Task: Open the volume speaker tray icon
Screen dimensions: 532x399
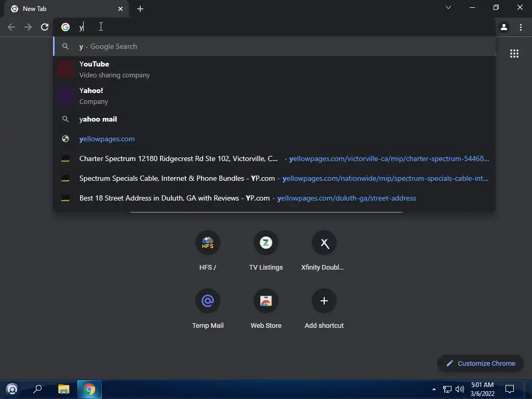Action: (460, 389)
